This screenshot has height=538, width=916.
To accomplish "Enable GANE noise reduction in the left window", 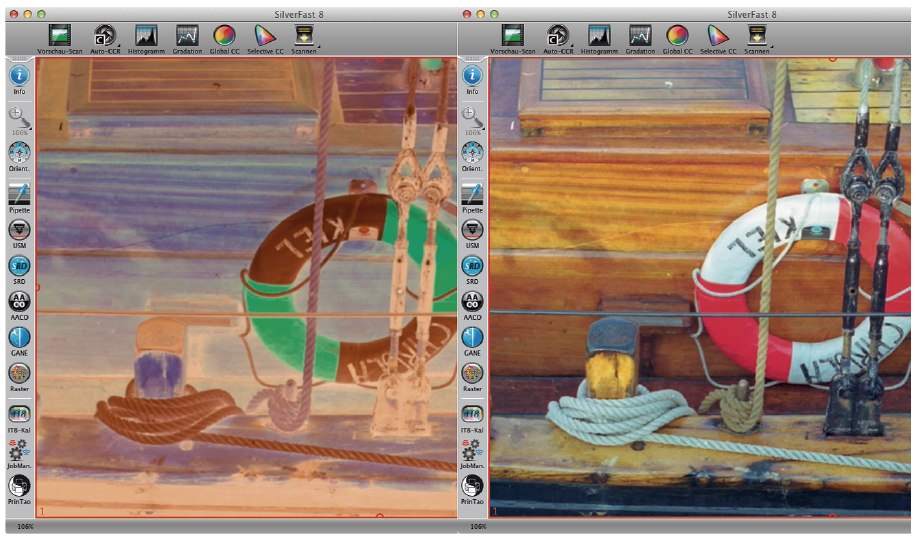I will [x=20, y=338].
